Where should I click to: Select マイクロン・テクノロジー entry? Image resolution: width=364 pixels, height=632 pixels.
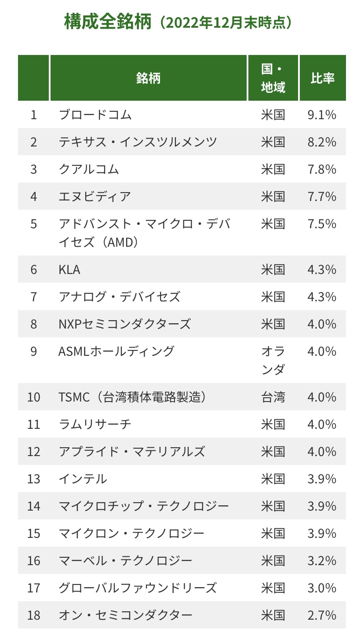131,533
